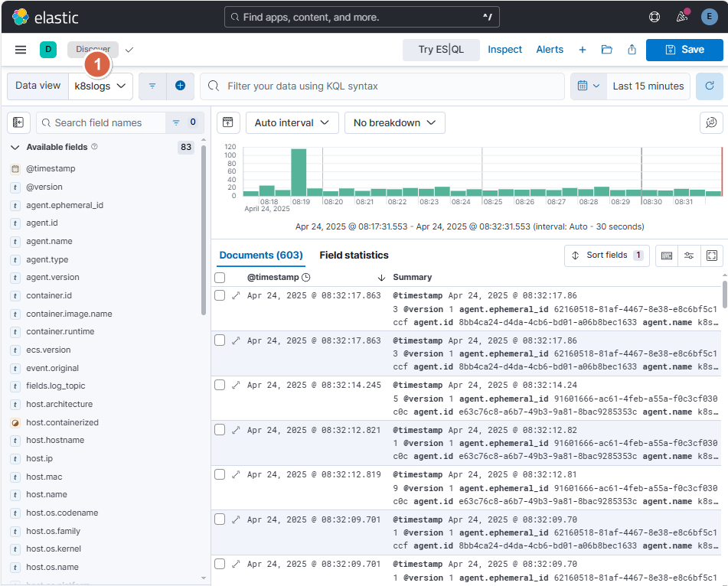Click clock icon beside @timestamp header
The width and height of the screenshot is (728, 586).
[306, 278]
